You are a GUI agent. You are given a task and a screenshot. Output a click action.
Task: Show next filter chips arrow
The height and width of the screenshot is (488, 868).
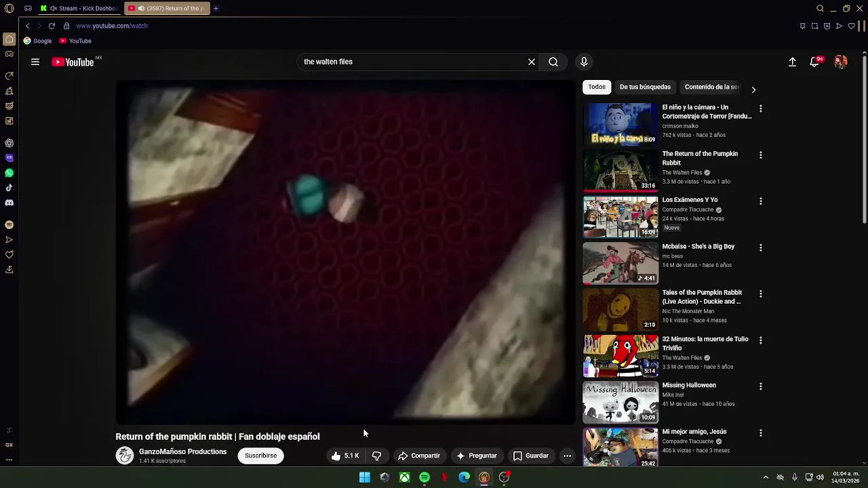pos(753,89)
